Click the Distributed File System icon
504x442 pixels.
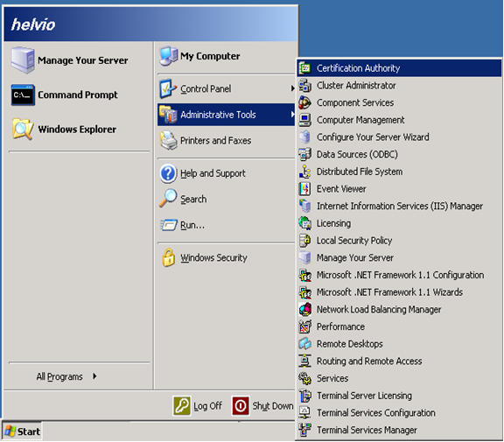[x=304, y=172]
